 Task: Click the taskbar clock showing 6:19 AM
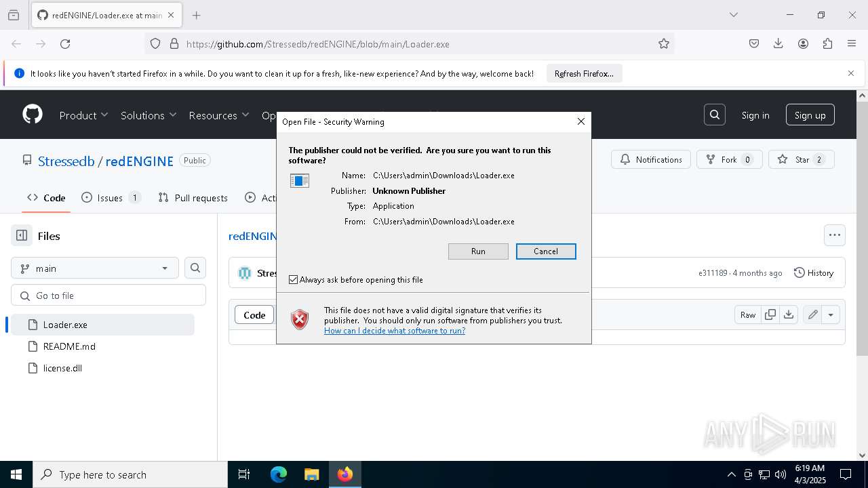pyautogui.click(x=810, y=474)
